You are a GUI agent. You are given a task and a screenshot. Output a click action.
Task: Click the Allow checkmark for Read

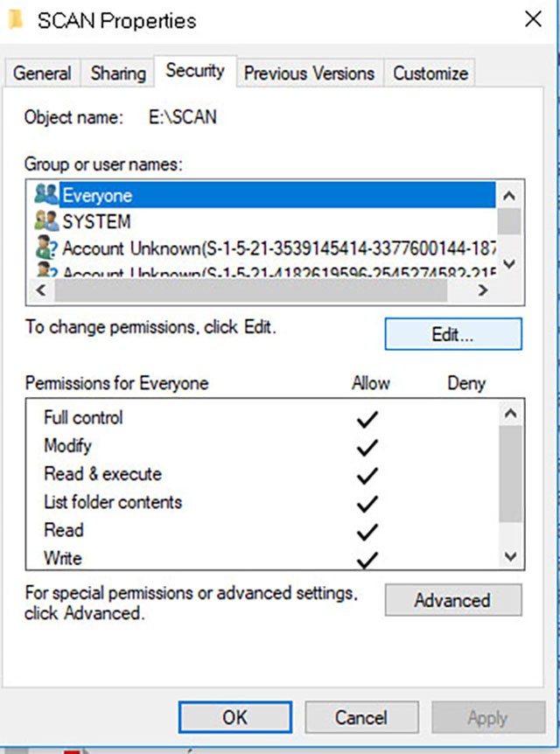[x=367, y=533]
